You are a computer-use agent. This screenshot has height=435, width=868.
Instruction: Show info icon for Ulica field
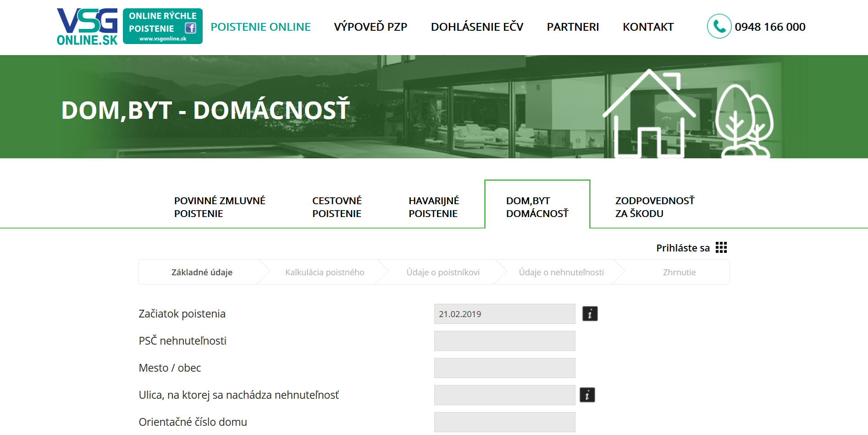coord(587,395)
